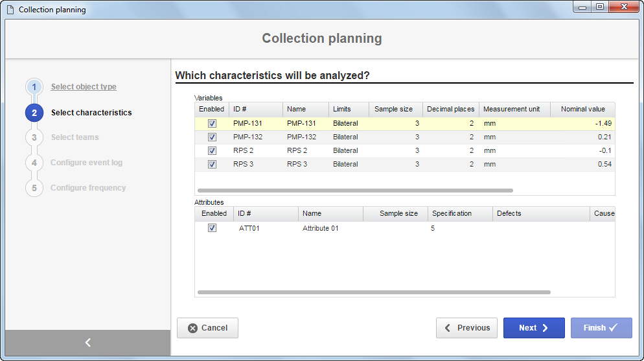The width and height of the screenshot is (644, 361).
Task: Click step 5 Configure frequency circle
Action: (x=34, y=188)
